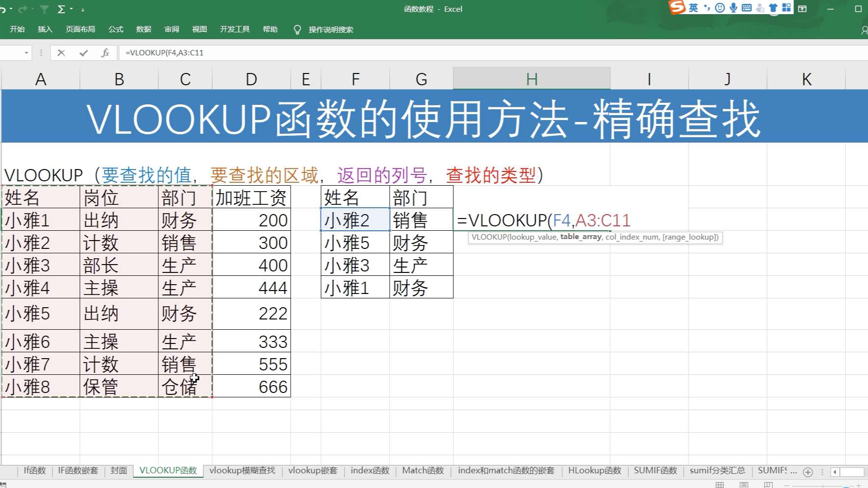
Task: Expand the Undo history dropdown arrow
Action: click(11, 9)
